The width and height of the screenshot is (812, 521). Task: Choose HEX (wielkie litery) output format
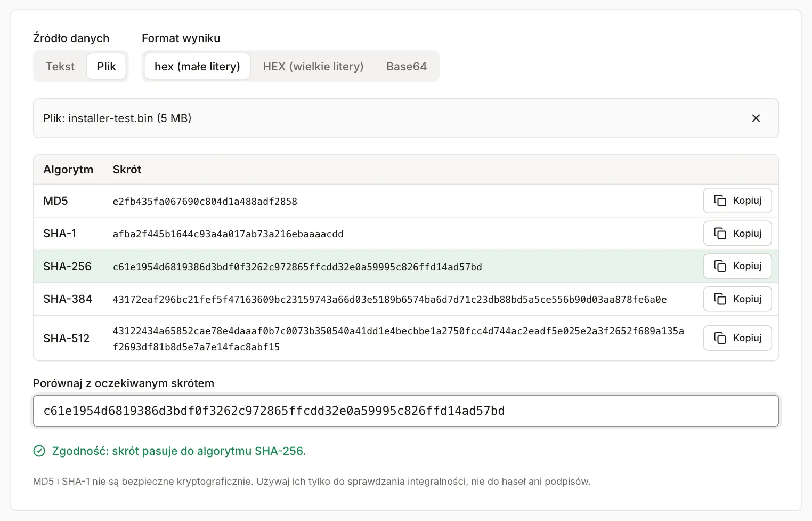pos(313,67)
